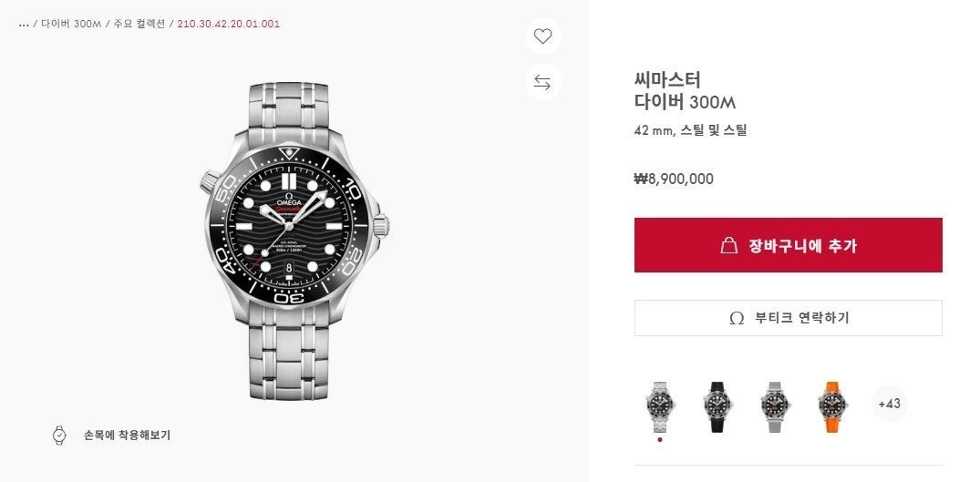Image resolution: width=980 pixels, height=482 pixels.
Task: Click reference number 210.30.42.20.01.001
Action: 228,24
